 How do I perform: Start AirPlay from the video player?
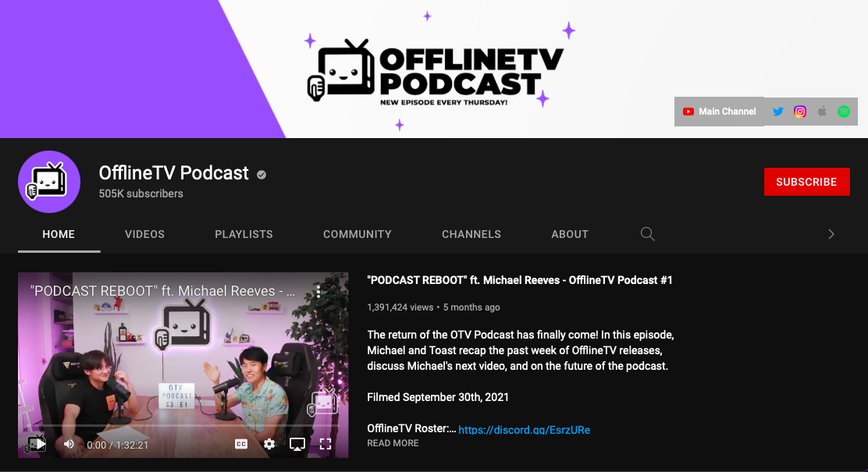pos(297,444)
